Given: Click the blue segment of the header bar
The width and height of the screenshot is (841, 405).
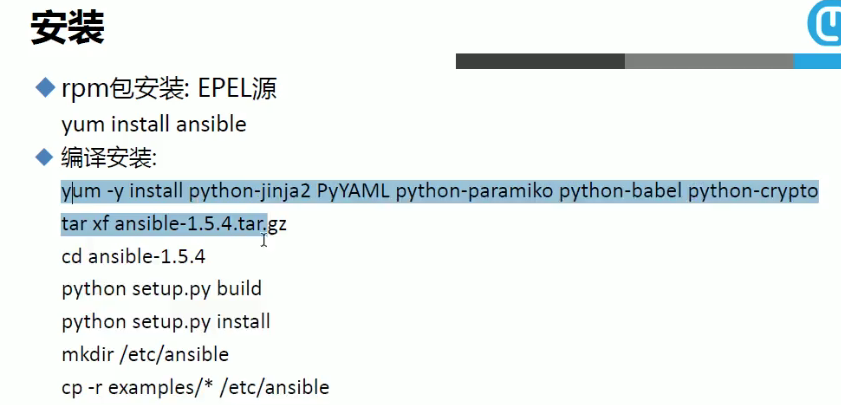Looking at the screenshot, I should point(818,61).
